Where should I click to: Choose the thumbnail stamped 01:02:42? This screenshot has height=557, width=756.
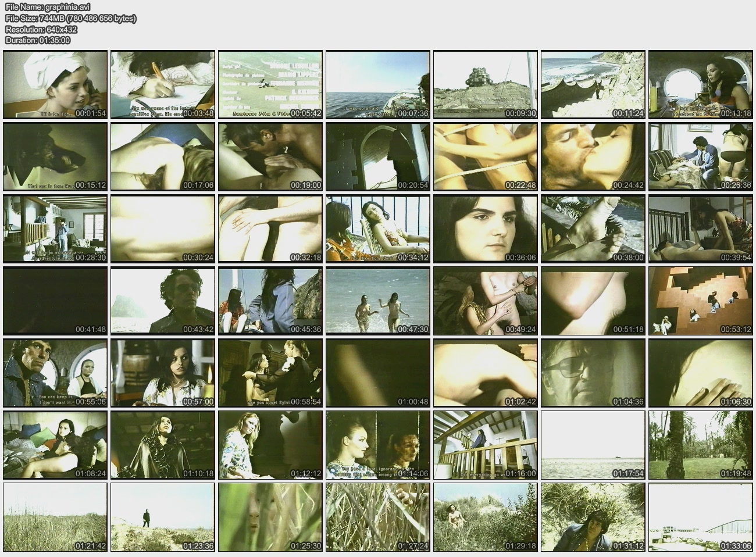tap(486, 373)
